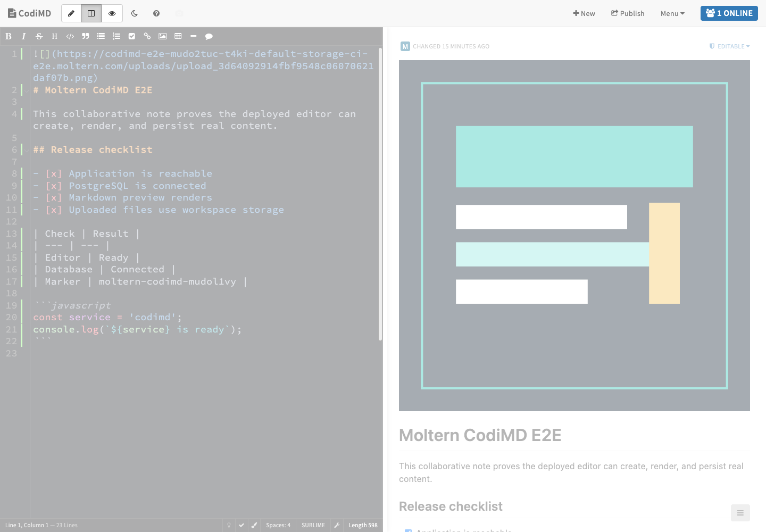Open the EDITABLE permission dropdown
Image resolution: width=766 pixels, height=532 pixels.
tap(730, 46)
